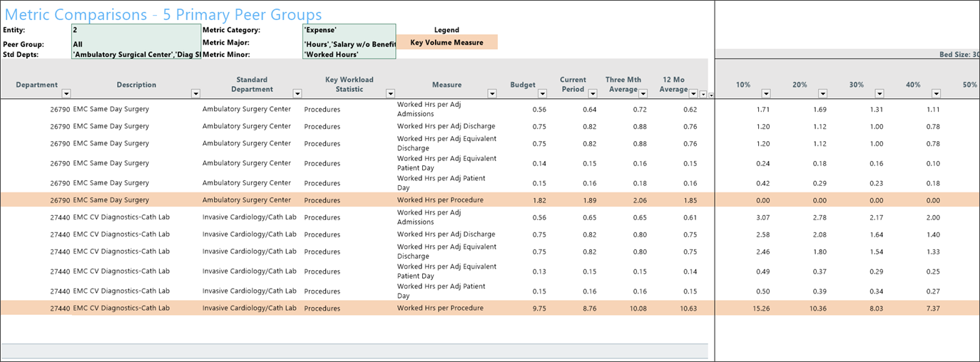The image size is (980, 362).
Task: Click the 12 Mo Average value 1.85
Action: [689, 200]
